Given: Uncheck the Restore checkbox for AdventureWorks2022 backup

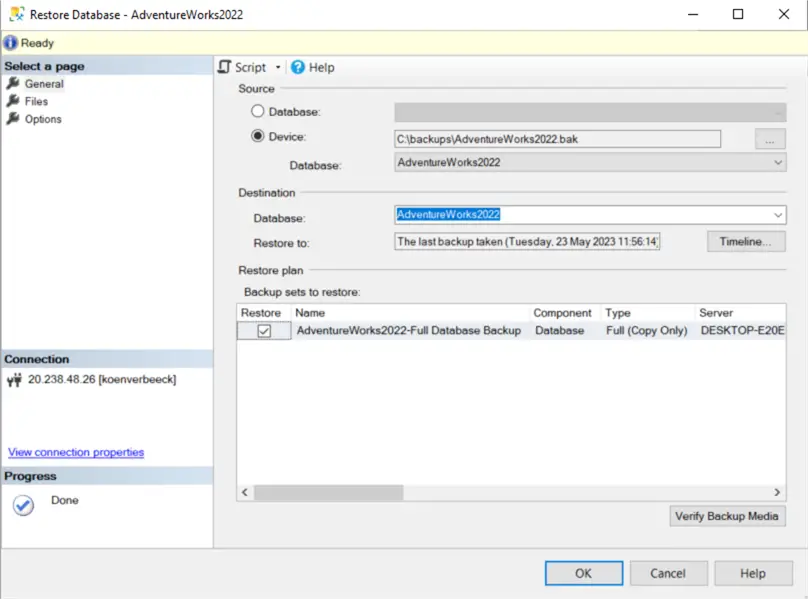Looking at the screenshot, I should click(x=264, y=331).
